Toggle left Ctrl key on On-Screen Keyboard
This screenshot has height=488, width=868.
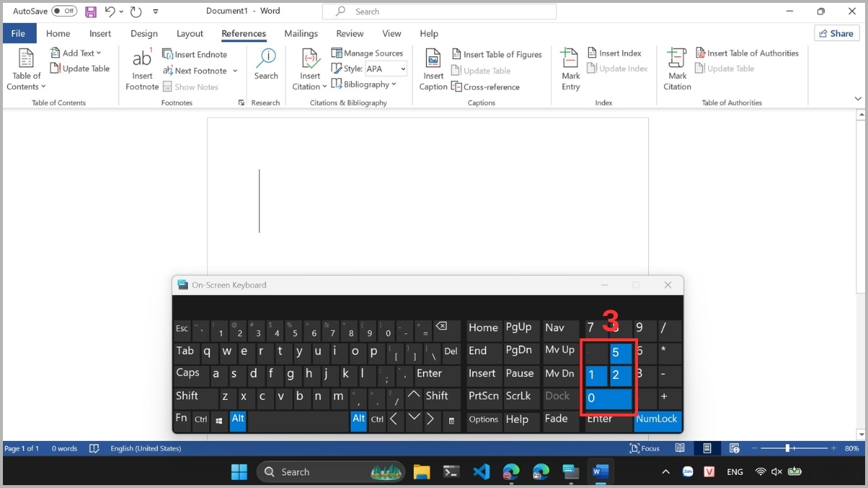(x=200, y=421)
